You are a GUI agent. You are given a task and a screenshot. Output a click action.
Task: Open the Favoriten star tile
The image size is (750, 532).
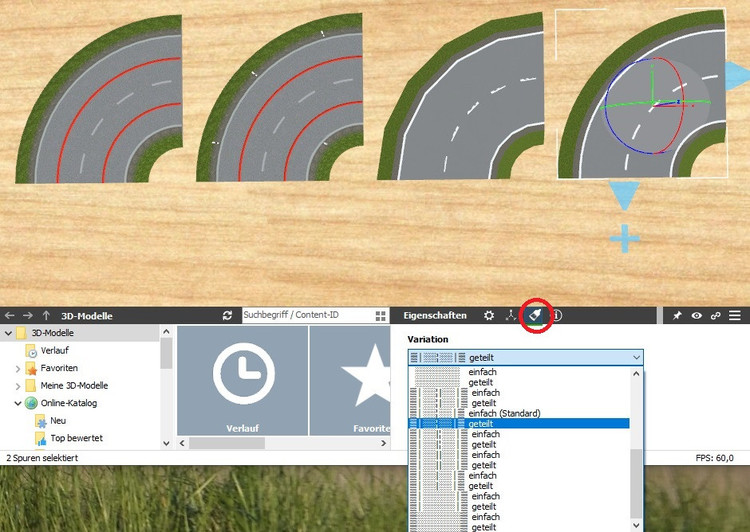click(x=350, y=381)
